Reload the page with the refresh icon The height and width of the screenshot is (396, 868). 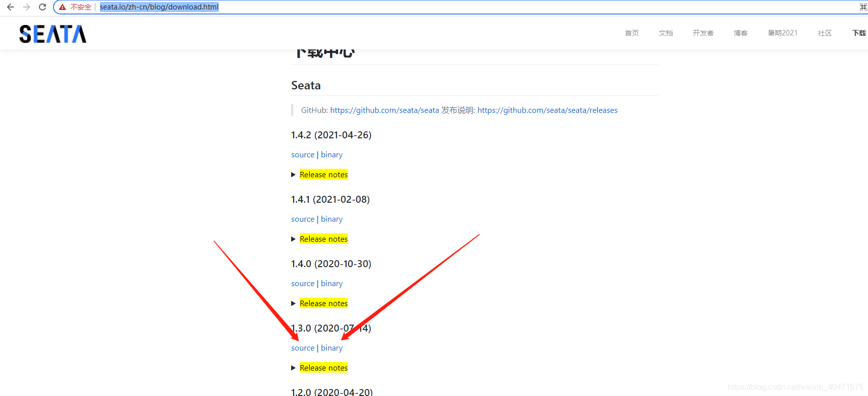pos(42,7)
